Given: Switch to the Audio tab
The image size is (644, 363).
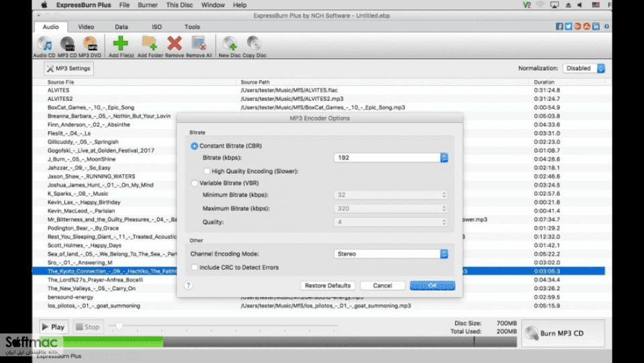Looking at the screenshot, I should (x=50, y=27).
